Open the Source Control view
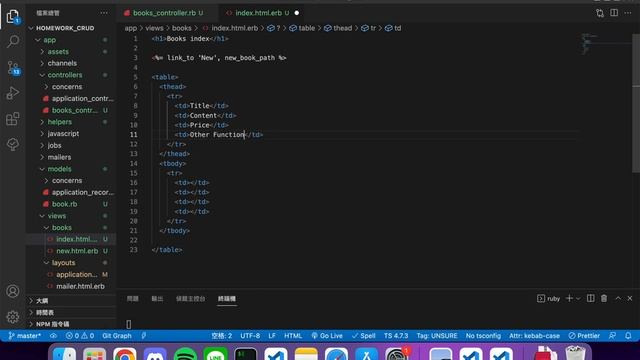640x360 pixels. click(13, 67)
